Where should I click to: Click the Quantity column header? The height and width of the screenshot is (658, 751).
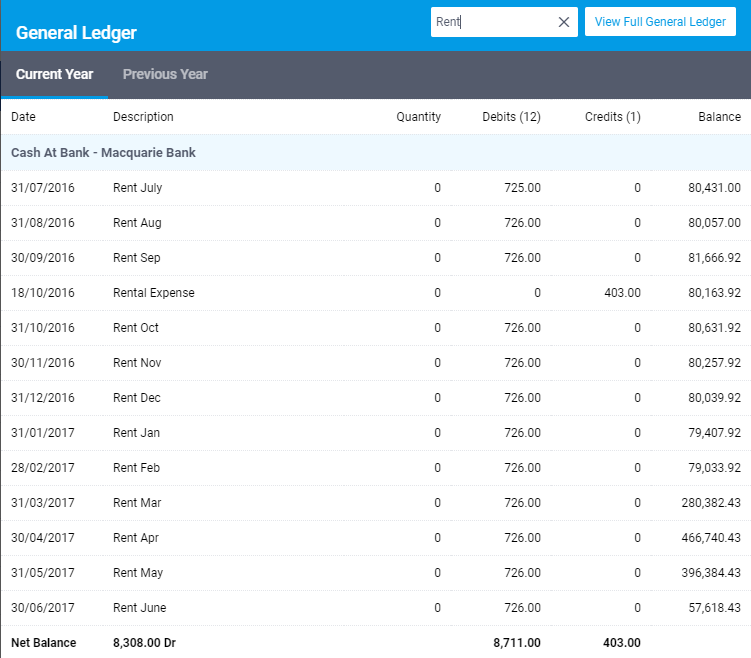(x=418, y=117)
